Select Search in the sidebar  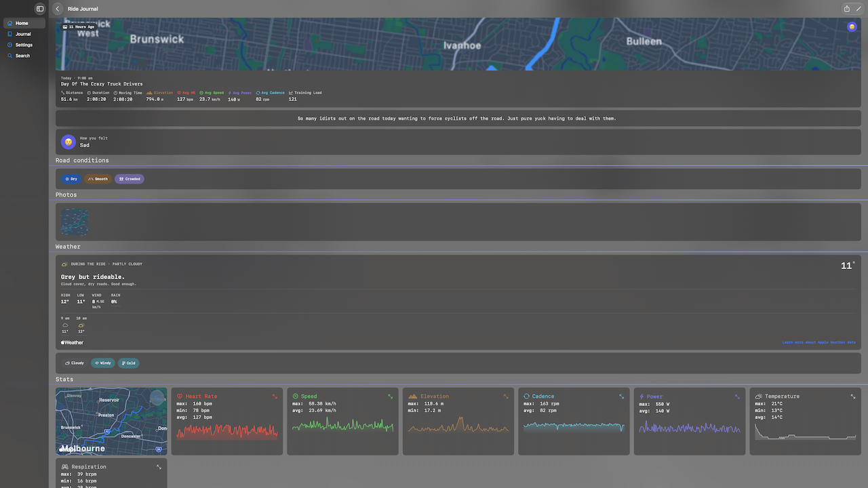pyautogui.click(x=23, y=56)
